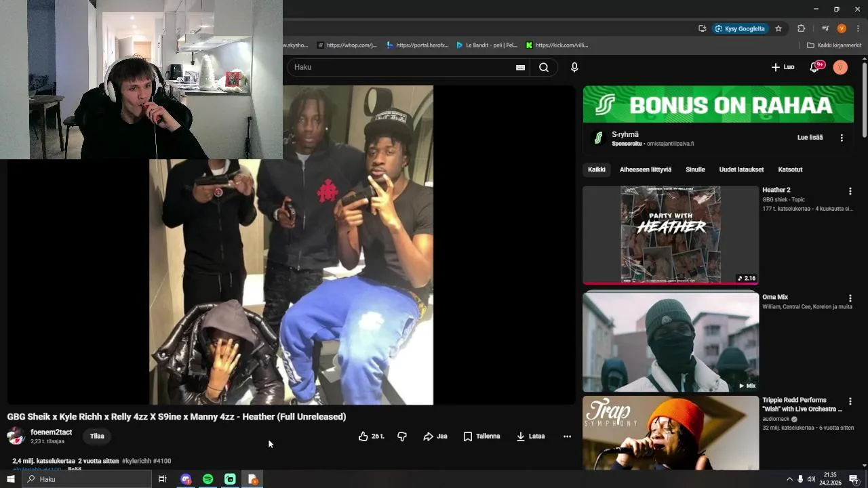The height and width of the screenshot is (488, 868).
Task: Bookmark page with star icon
Action: [778, 28]
